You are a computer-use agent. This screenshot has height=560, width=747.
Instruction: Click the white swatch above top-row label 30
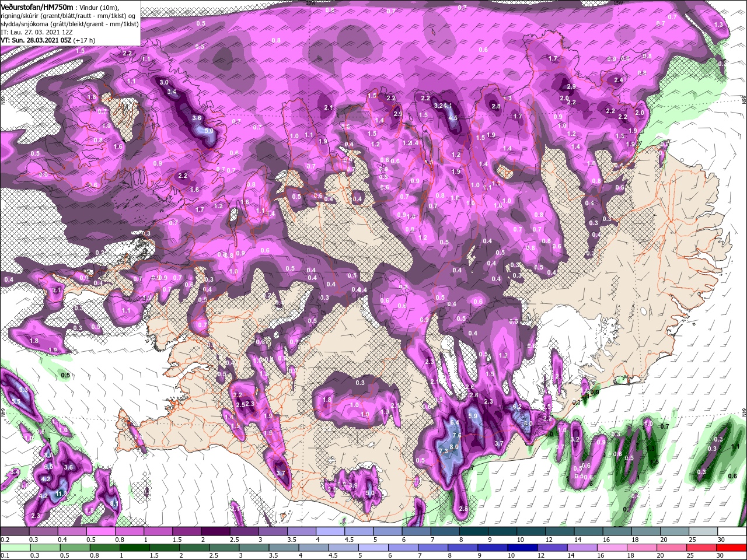click(x=732, y=531)
